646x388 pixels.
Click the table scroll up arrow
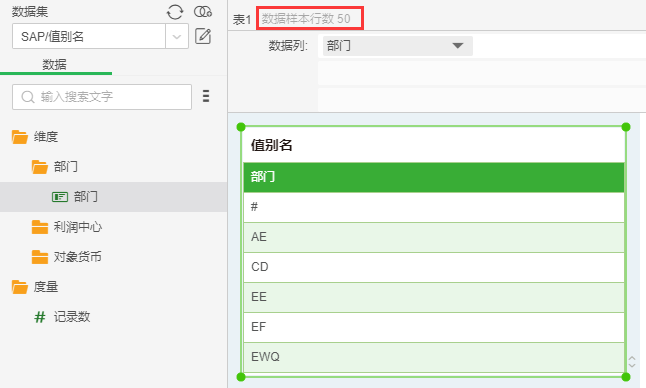[632, 358]
